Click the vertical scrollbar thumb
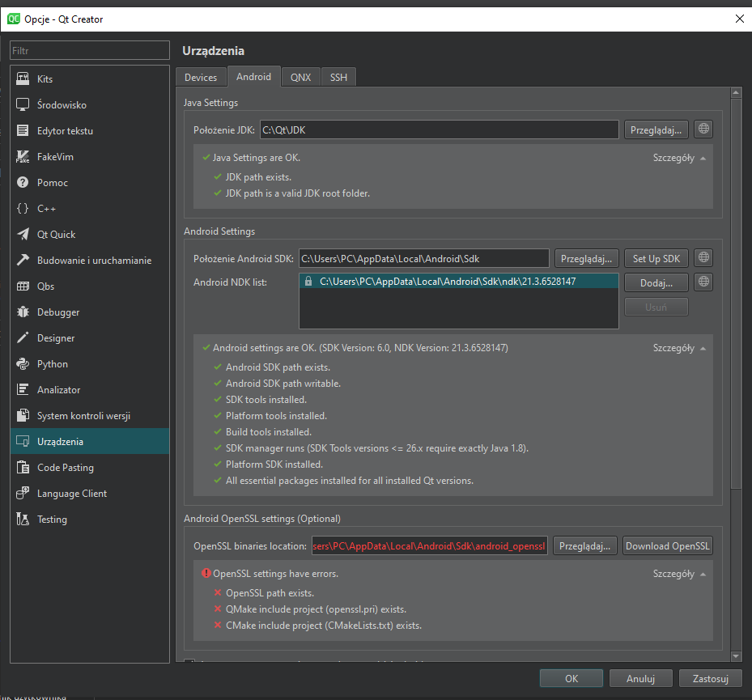 736,294
